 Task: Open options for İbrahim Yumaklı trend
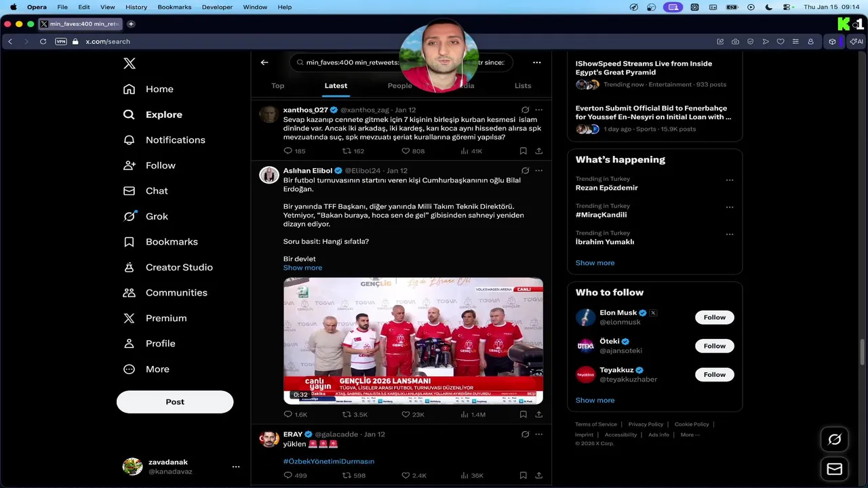pos(730,235)
